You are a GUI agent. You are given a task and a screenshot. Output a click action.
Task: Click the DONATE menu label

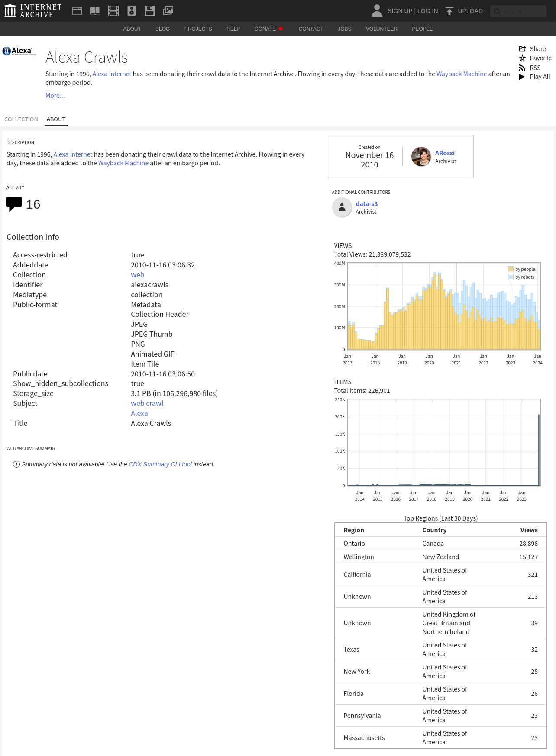click(265, 29)
